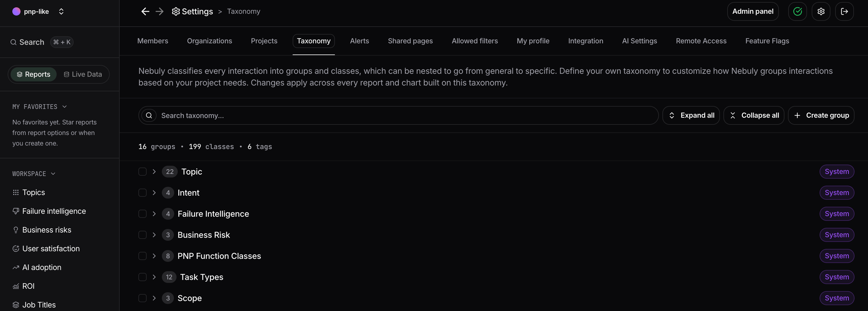Click the Task Types count badge 12
The image size is (868, 311).
(x=169, y=277)
